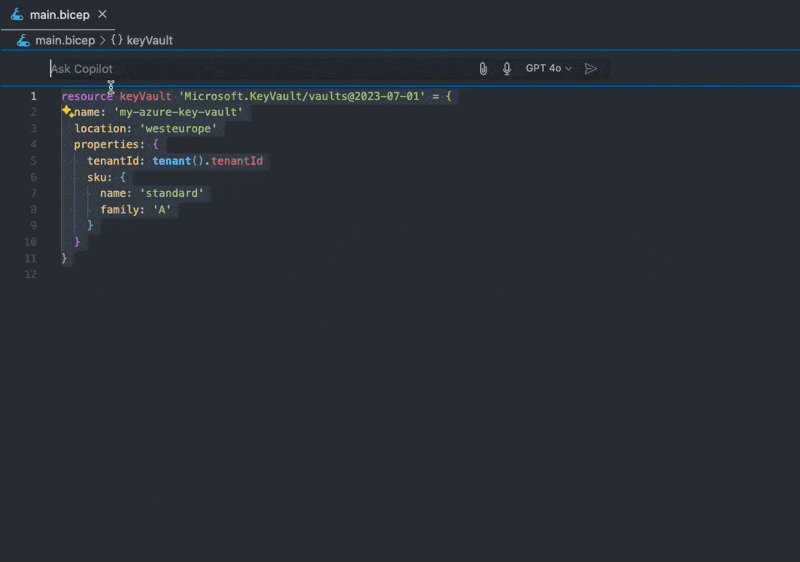Click the 'resource' keyword on line 1
The image size is (800, 562).
pos(87,96)
